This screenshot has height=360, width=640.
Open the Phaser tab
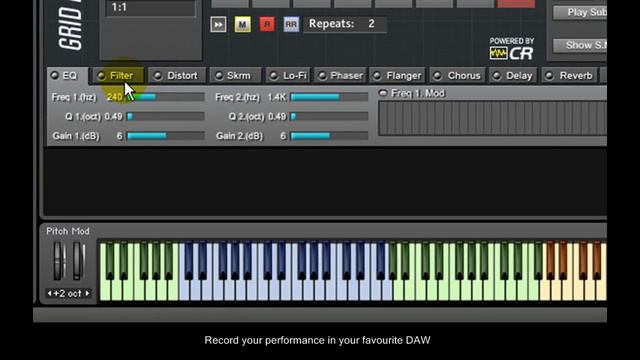coord(341,76)
